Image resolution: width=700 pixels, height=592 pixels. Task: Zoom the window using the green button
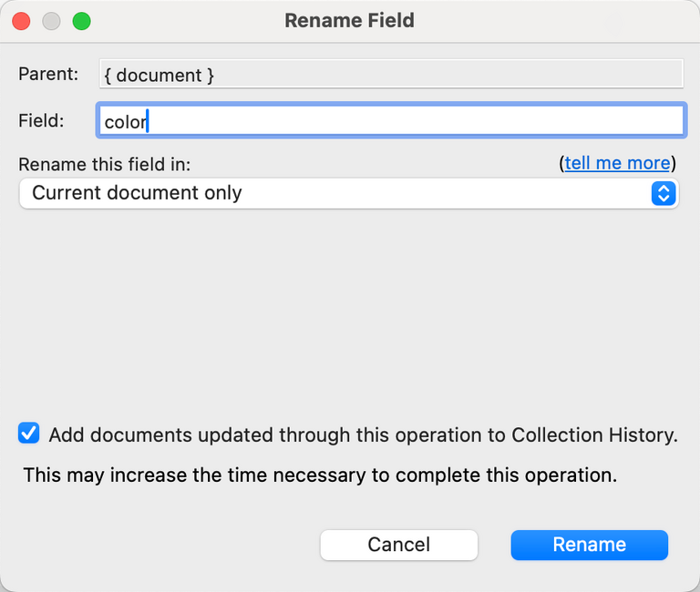81,21
